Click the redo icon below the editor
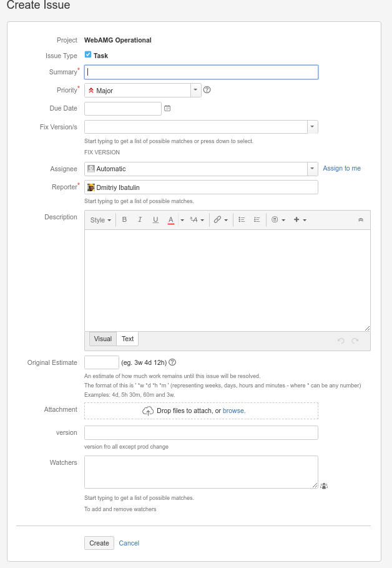Screen dimensions: 392x568 [355, 341]
